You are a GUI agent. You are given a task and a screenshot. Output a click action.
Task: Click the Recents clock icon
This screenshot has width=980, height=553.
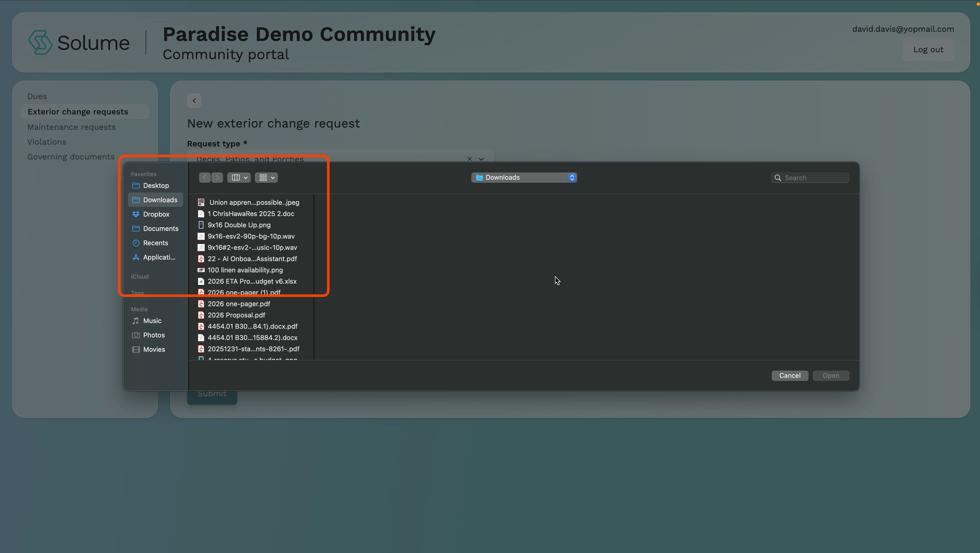136,243
